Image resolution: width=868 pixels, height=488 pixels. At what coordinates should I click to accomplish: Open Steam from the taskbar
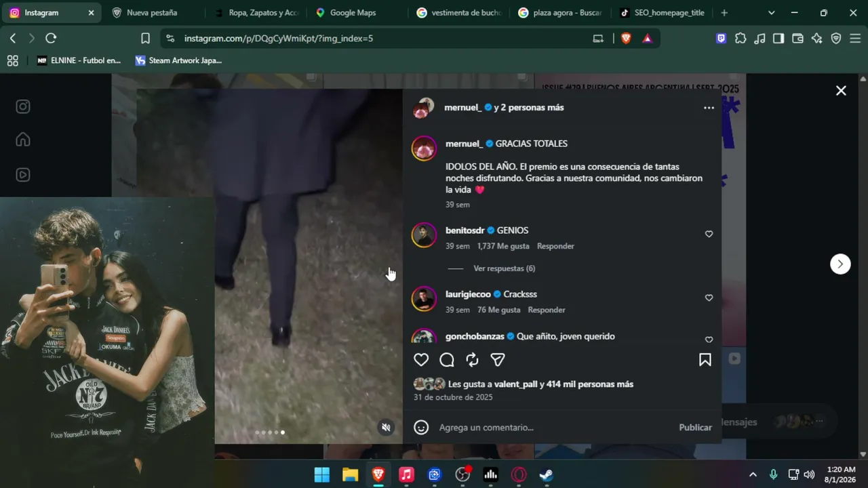547,474
